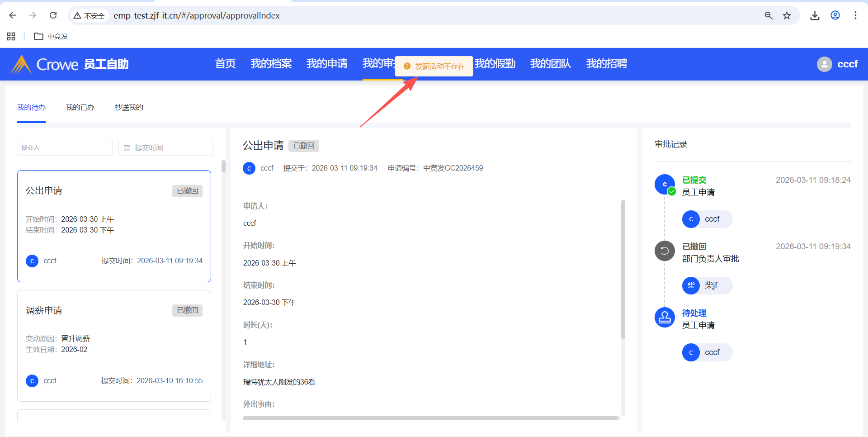Open the browser three-dot menu

click(855, 15)
